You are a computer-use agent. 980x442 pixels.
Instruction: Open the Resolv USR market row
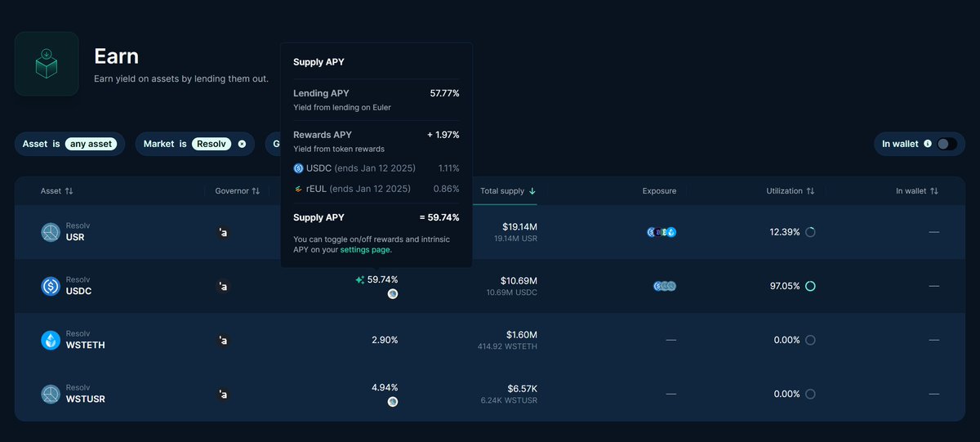pyautogui.click(x=490, y=232)
